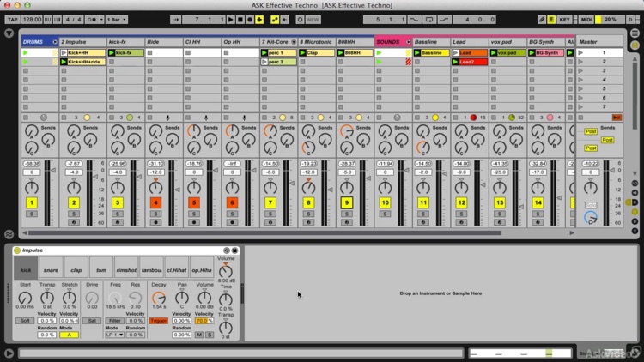
Task: Toggle the Impulse device activator circle
Action: (x=17, y=250)
